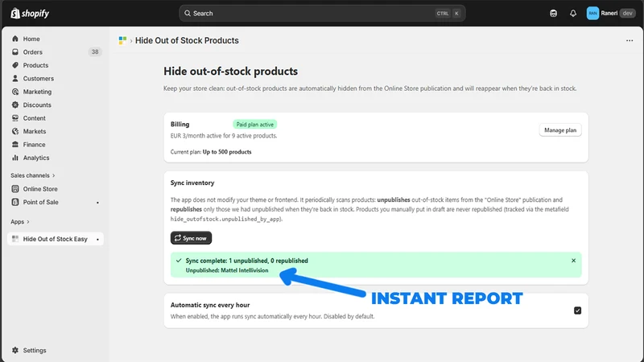644x362 pixels.
Task: Click the Sync complete checkmark icon
Action: click(x=179, y=260)
